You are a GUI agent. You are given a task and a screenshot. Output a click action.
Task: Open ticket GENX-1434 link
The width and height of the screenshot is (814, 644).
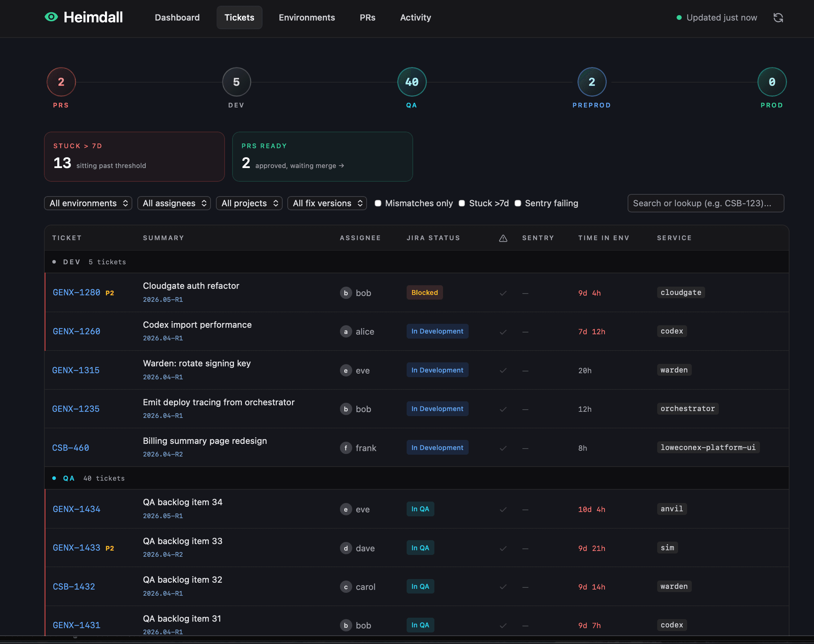[76, 509]
